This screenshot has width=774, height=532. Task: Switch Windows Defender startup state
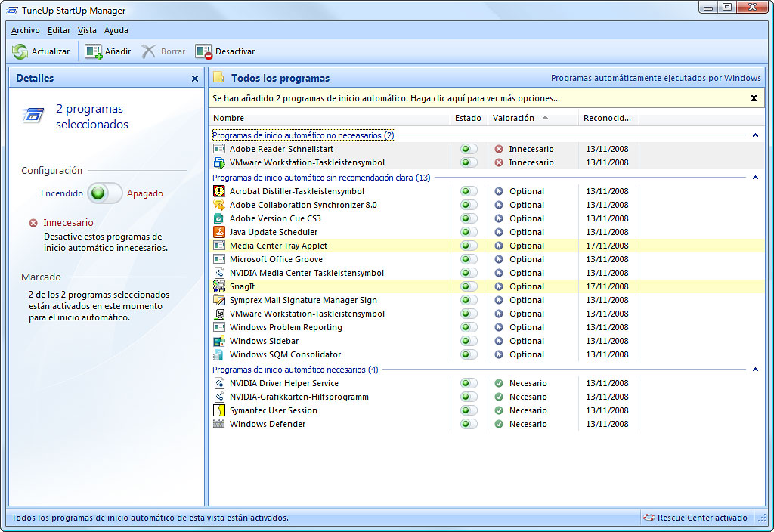tap(469, 423)
